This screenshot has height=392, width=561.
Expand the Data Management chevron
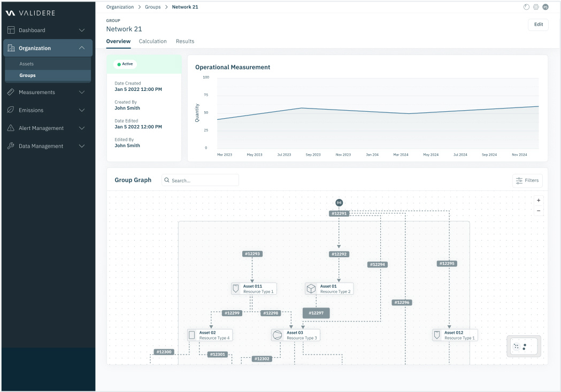(82, 145)
